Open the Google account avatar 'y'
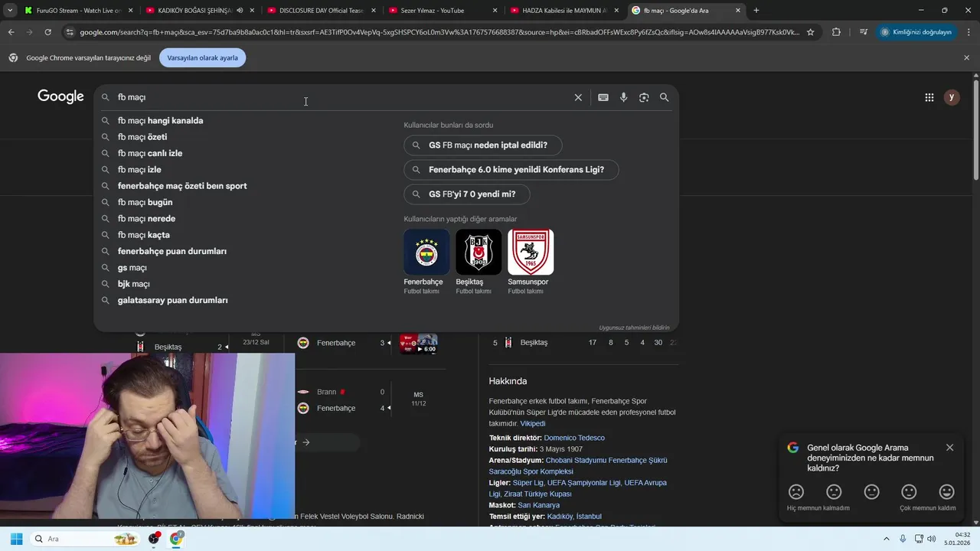The width and height of the screenshot is (980, 551). [x=952, y=97]
